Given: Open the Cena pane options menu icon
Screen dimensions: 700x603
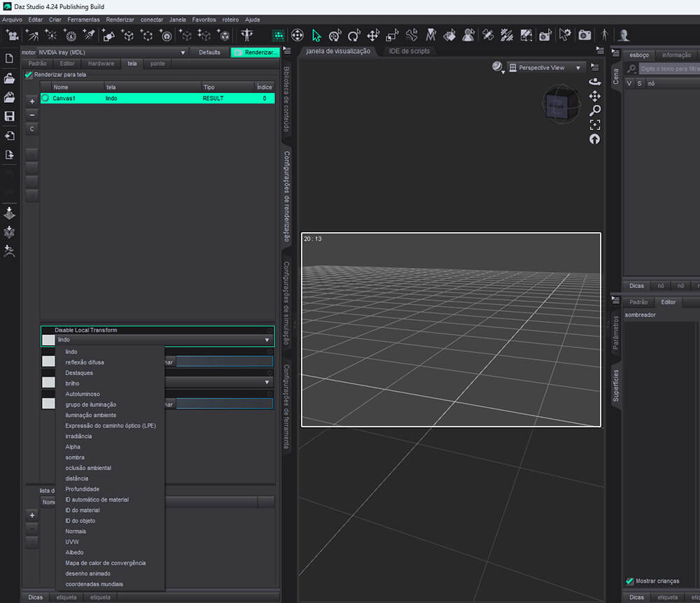Looking at the screenshot, I should [x=615, y=53].
